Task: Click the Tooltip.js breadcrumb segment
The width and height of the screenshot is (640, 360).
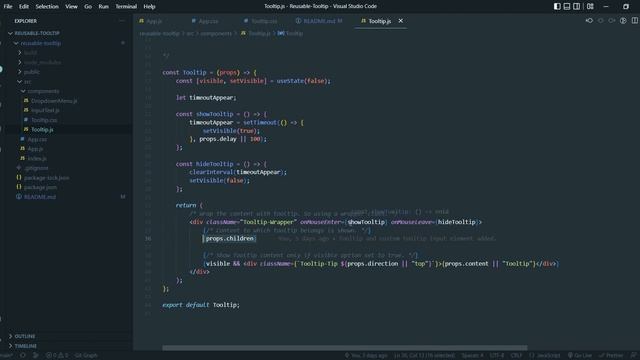Action: (x=259, y=33)
